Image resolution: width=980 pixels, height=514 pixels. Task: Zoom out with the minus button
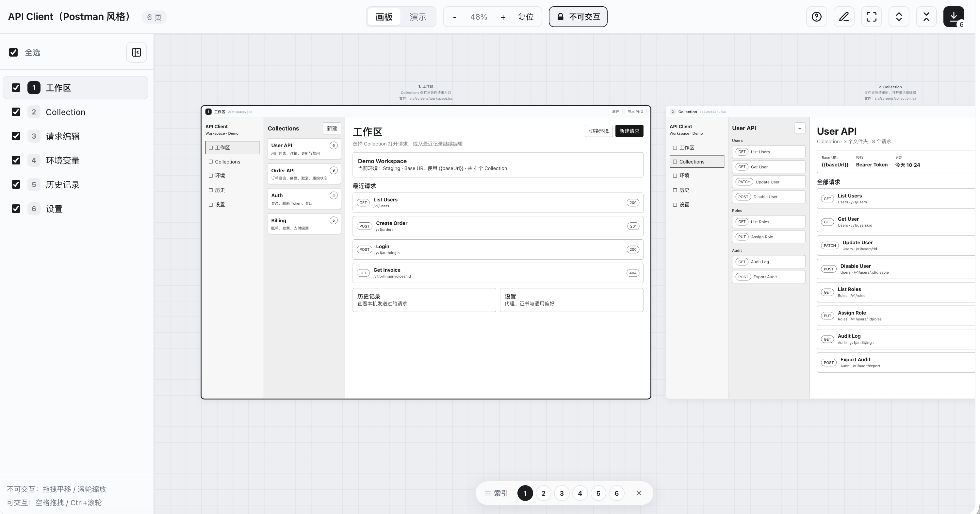(455, 17)
